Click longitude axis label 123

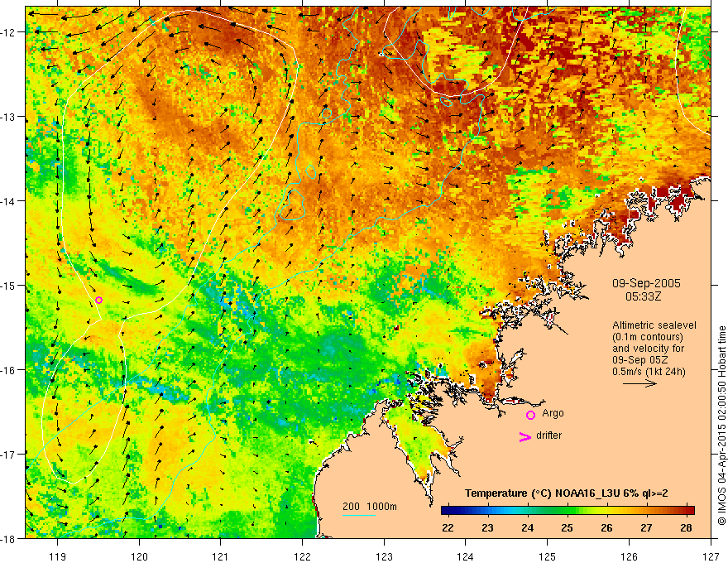pos(385,556)
